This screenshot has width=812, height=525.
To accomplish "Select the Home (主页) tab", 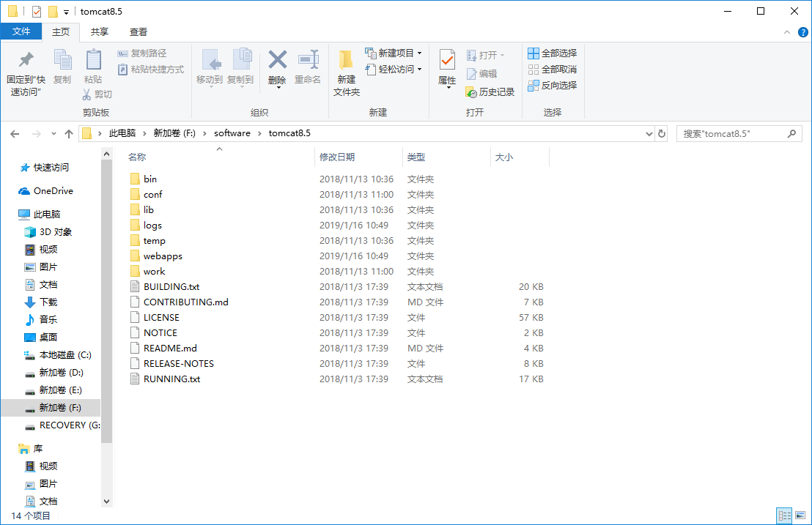I will pyautogui.click(x=61, y=32).
